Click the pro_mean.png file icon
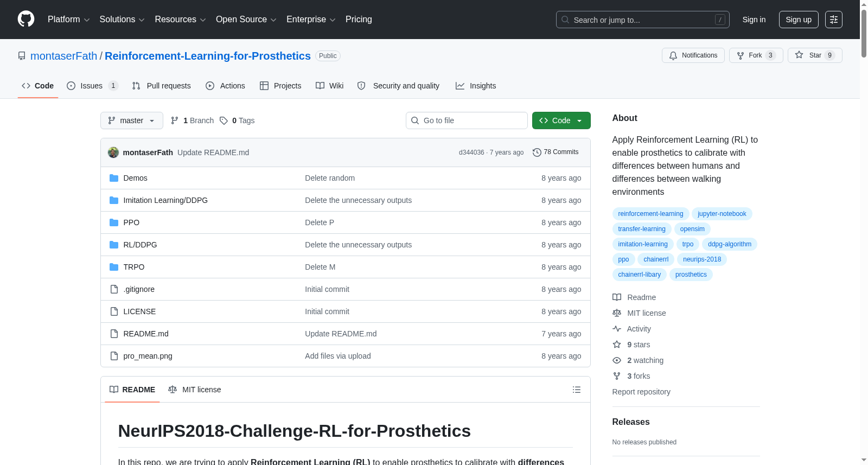 click(114, 356)
